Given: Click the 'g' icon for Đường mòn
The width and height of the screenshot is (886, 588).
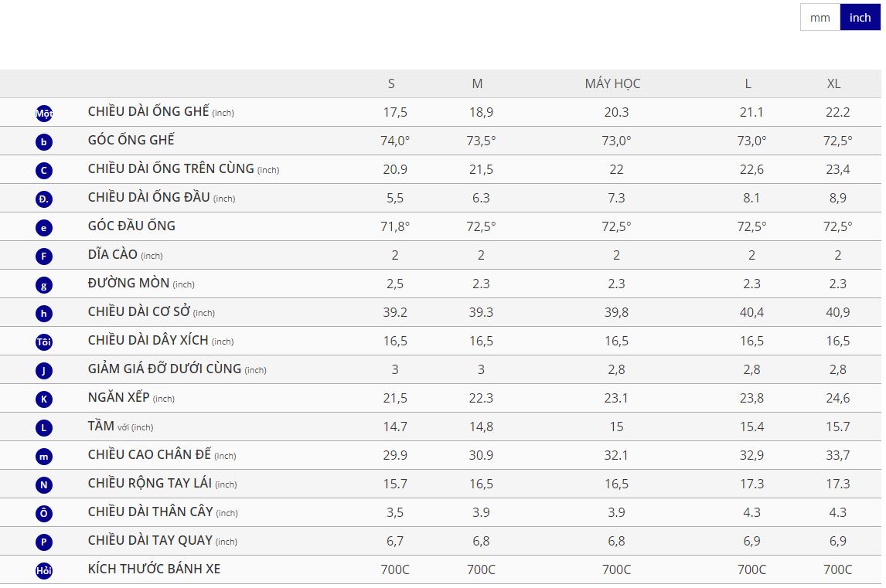Looking at the screenshot, I should pos(44,284).
